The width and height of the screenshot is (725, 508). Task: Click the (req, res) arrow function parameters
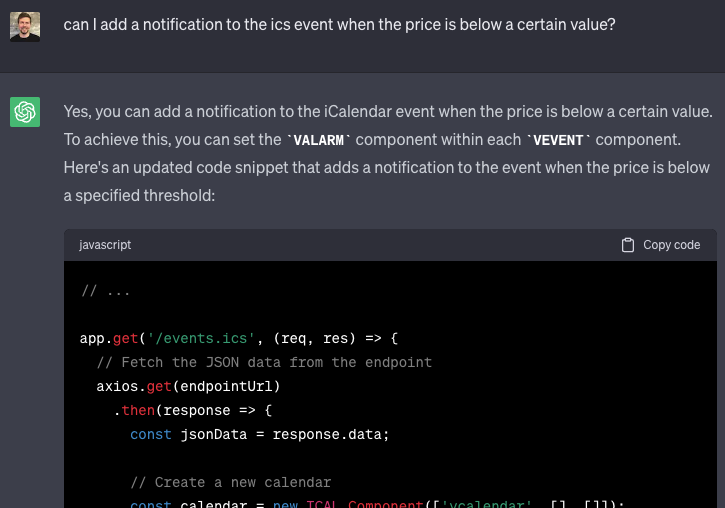pyautogui.click(x=313, y=338)
